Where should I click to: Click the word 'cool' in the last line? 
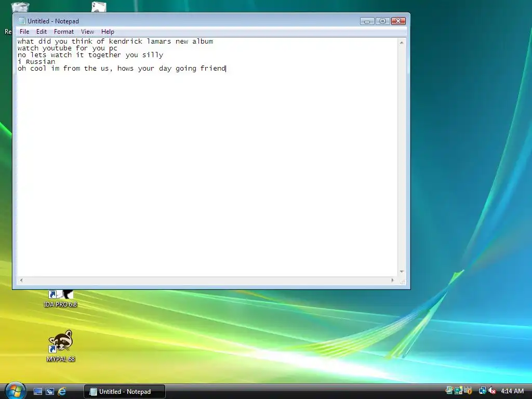[38, 69]
